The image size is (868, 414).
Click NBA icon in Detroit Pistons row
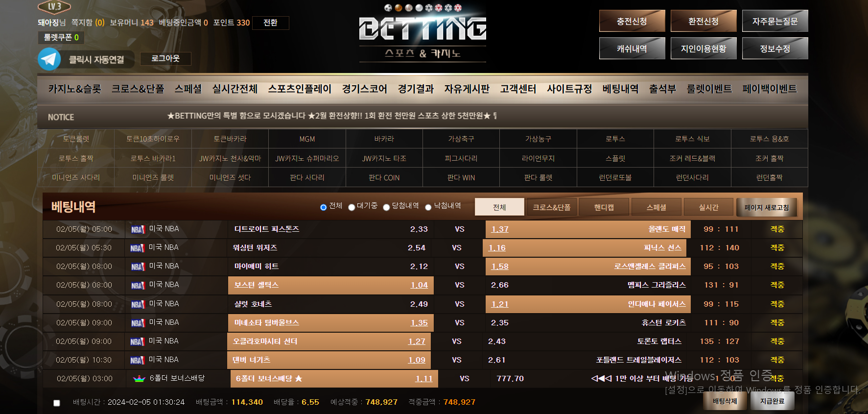[138, 229]
